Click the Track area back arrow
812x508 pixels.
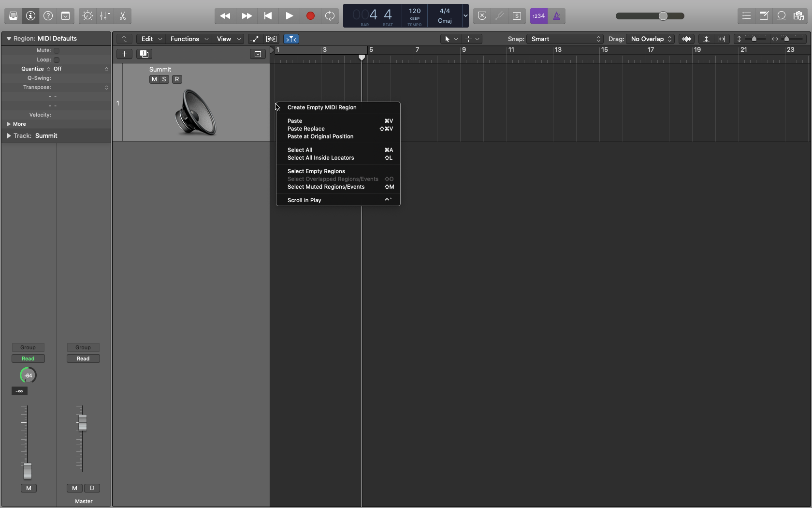(125, 39)
